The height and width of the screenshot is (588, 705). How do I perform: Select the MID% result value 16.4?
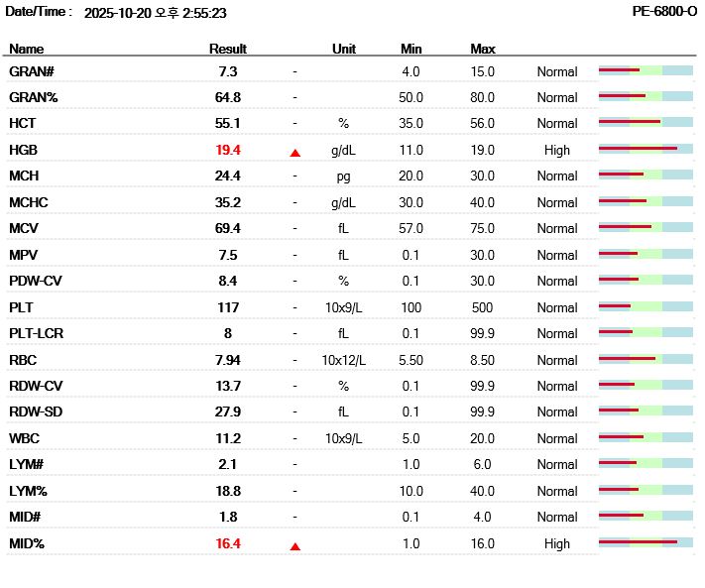click(228, 543)
